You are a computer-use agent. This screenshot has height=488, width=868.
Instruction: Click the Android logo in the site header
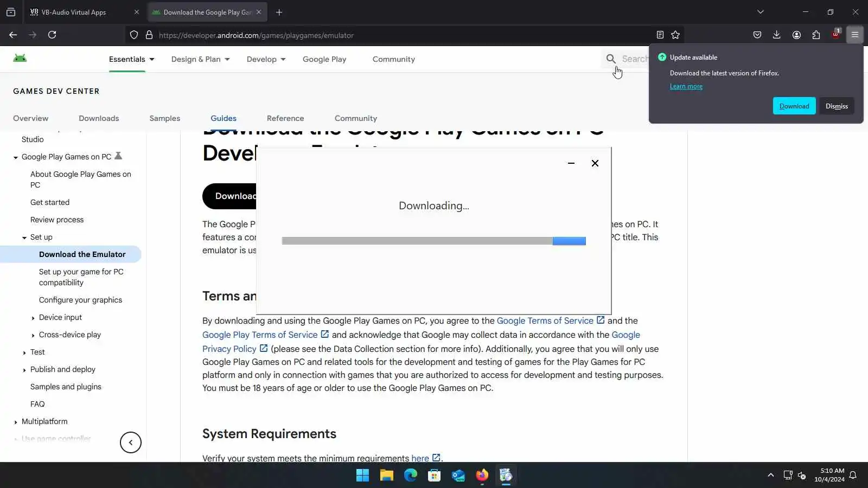20,58
